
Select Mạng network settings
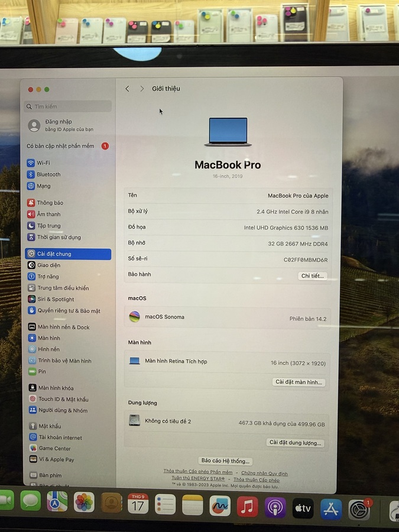click(x=38, y=186)
